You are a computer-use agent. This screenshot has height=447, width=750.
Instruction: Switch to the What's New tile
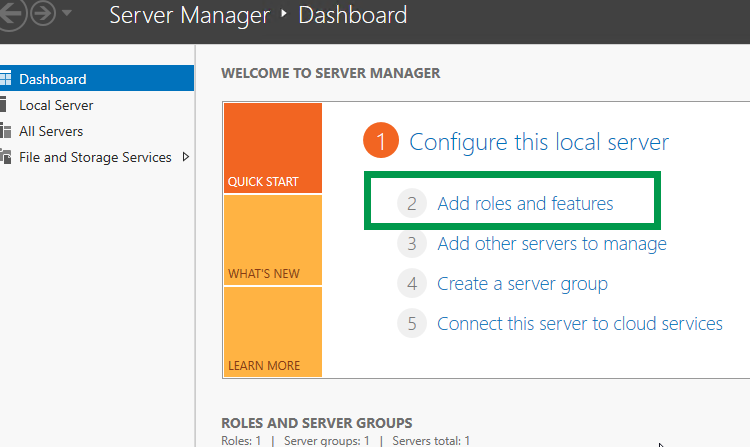coord(272,240)
